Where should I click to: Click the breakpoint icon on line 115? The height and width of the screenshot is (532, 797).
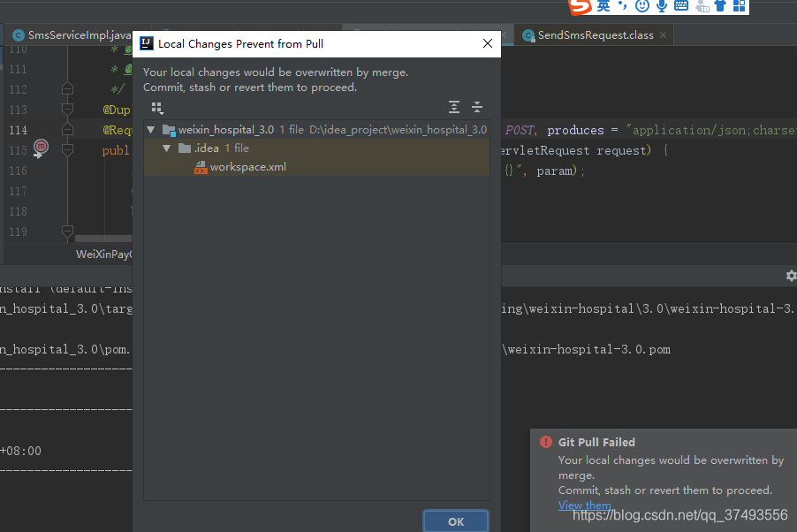[x=41, y=147]
